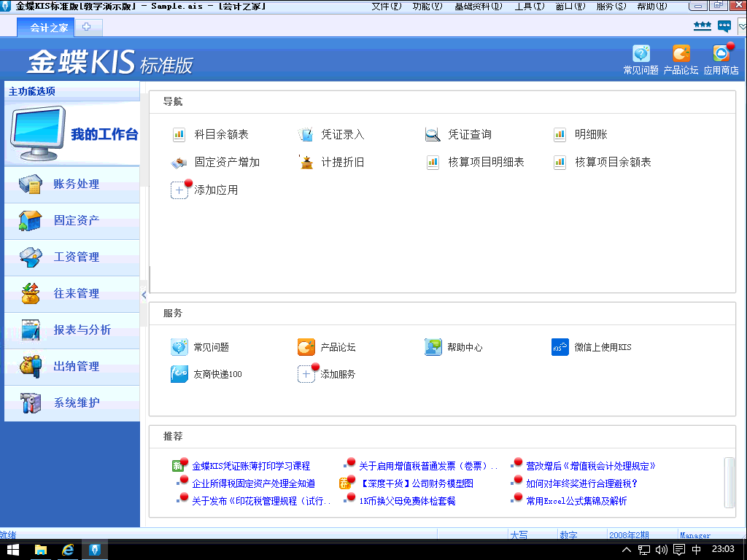Open the Windows Start menu

13,550
